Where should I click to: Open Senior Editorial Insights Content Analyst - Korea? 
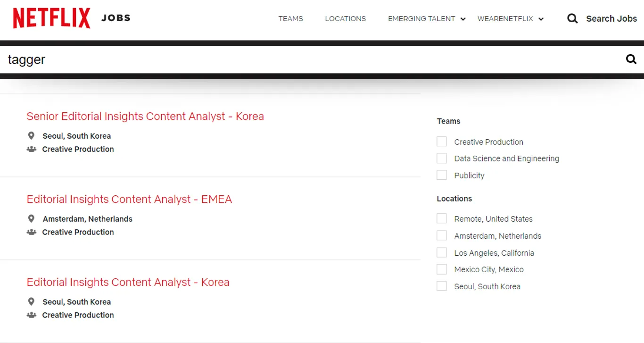(x=145, y=117)
